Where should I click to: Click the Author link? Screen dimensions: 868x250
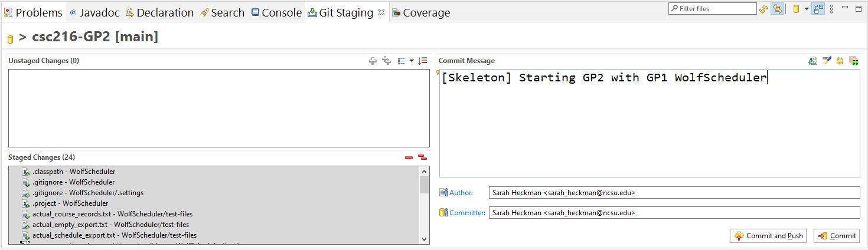pos(461,193)
